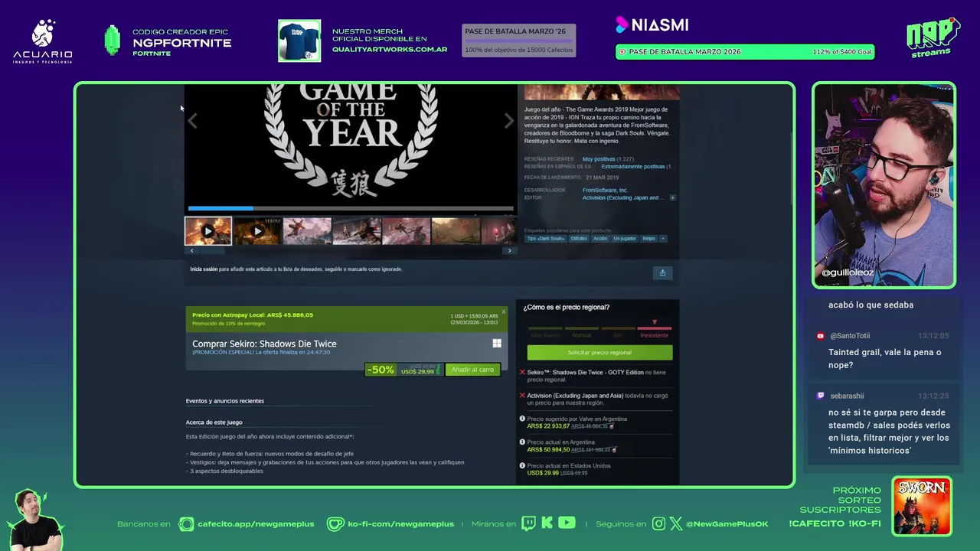Open the third screenshot thumbnail in the media strip
Viewport: 980px width, 551px height.
click(307, 231)
